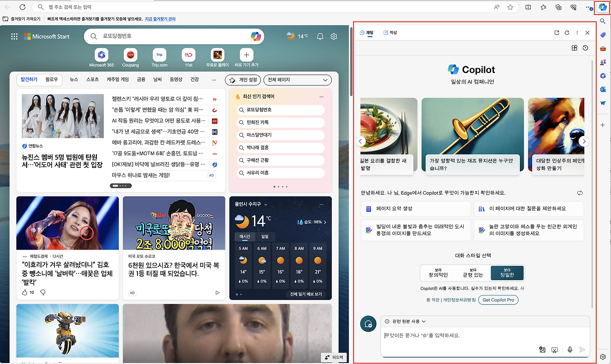Click the 개인 설정 button
This screenshot has width=611, height=364.
[243, 80]
